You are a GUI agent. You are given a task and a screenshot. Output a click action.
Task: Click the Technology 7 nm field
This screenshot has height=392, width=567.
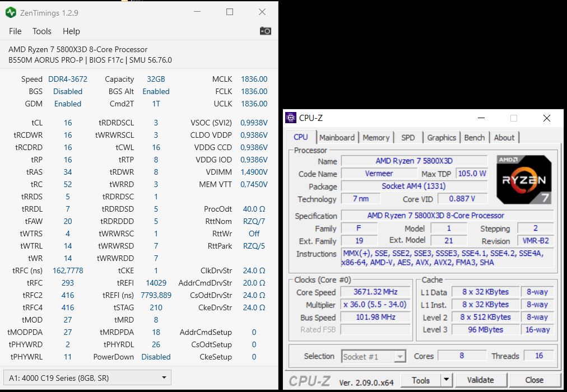coord(360,199)
